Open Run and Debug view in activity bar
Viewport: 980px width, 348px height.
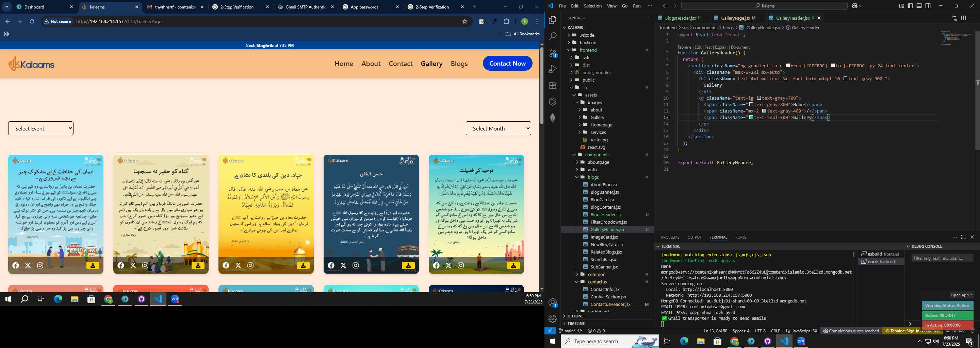[x=552, y=69]
